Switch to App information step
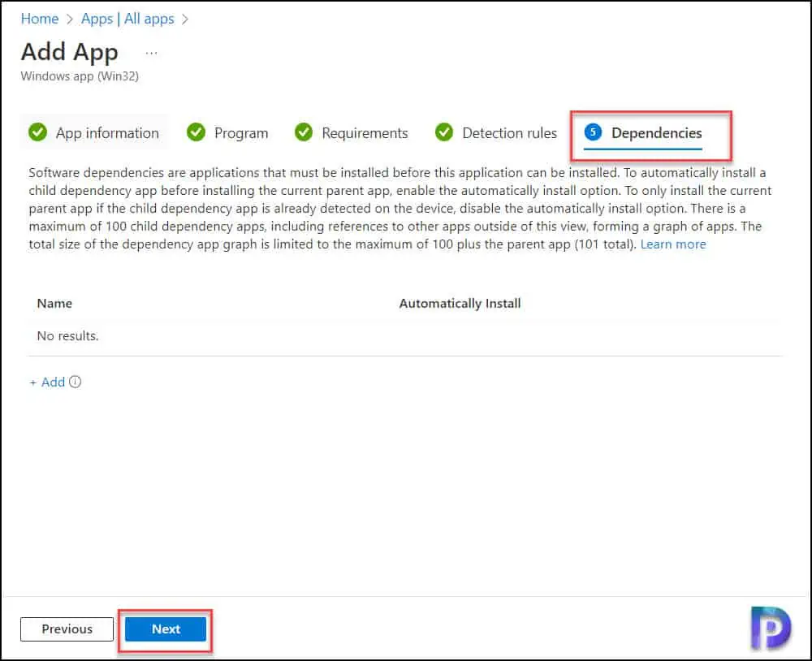812x661 pixels. [x=94, y=132]
